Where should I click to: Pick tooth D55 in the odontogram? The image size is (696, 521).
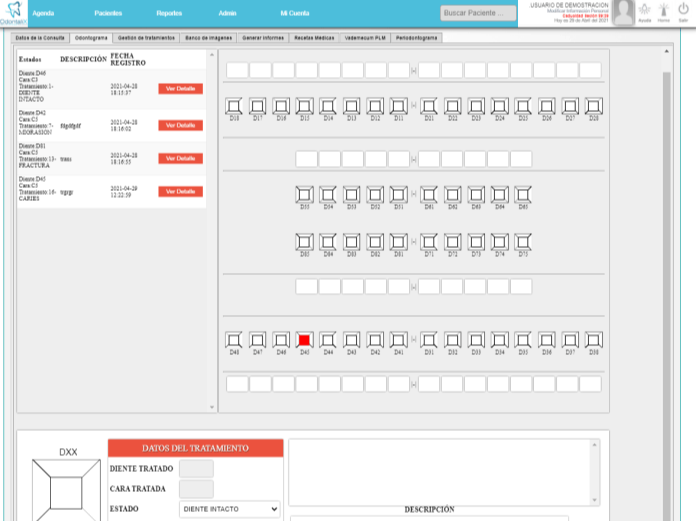coord(305,194)
